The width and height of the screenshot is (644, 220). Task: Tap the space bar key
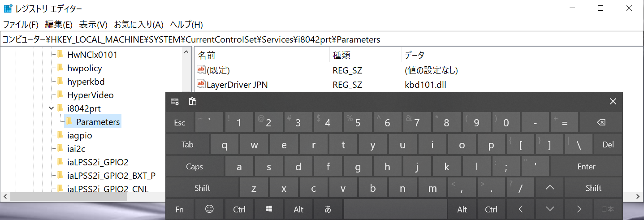395,209
